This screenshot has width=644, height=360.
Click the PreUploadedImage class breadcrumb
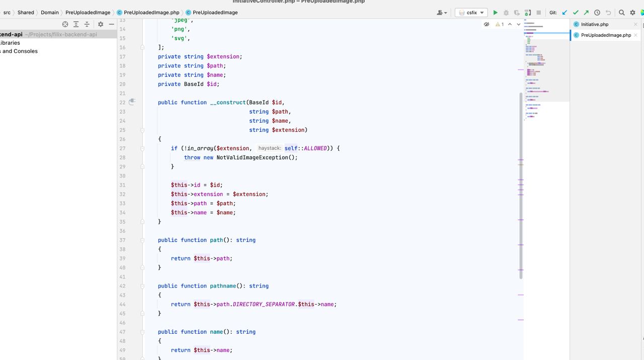coord(215,13)
